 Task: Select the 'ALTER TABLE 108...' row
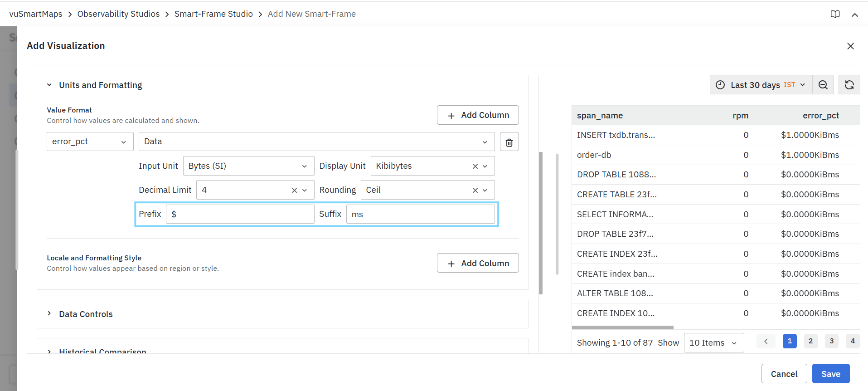pyautogui.click(x=716, y=293)
